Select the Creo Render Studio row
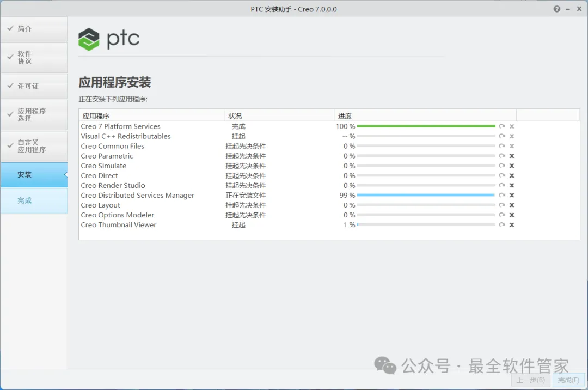 pos(329,185)
